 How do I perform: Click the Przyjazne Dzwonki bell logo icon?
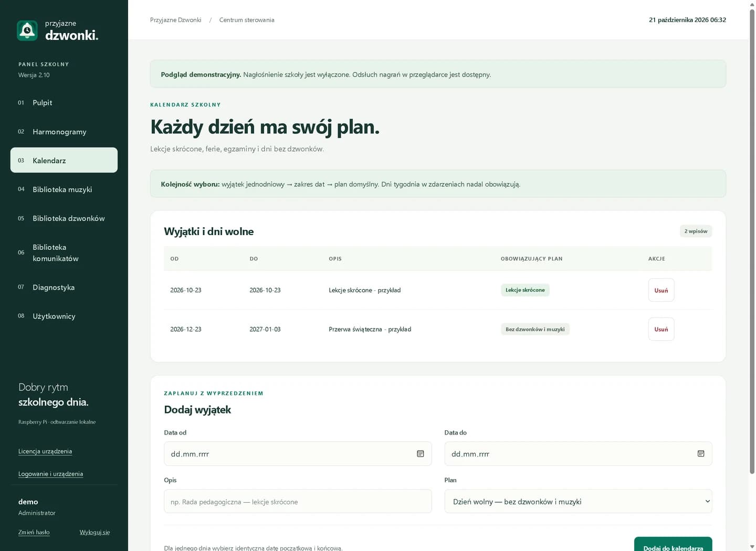(27, 30)
